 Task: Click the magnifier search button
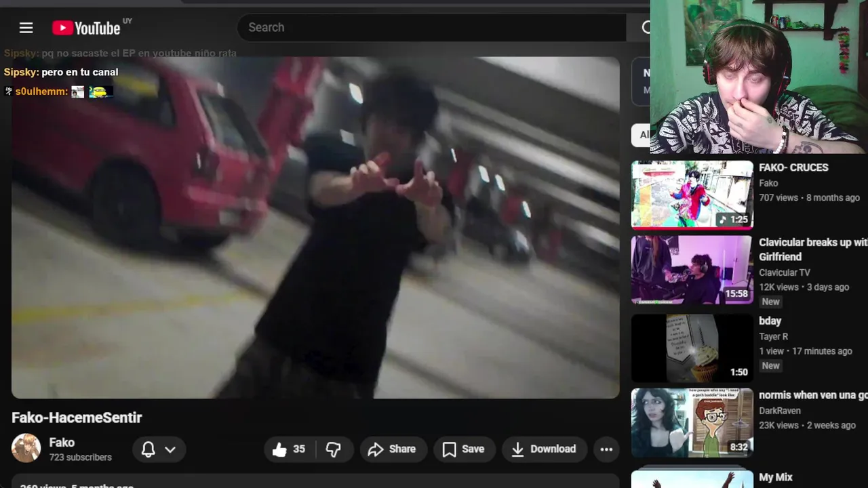[644, 28]
